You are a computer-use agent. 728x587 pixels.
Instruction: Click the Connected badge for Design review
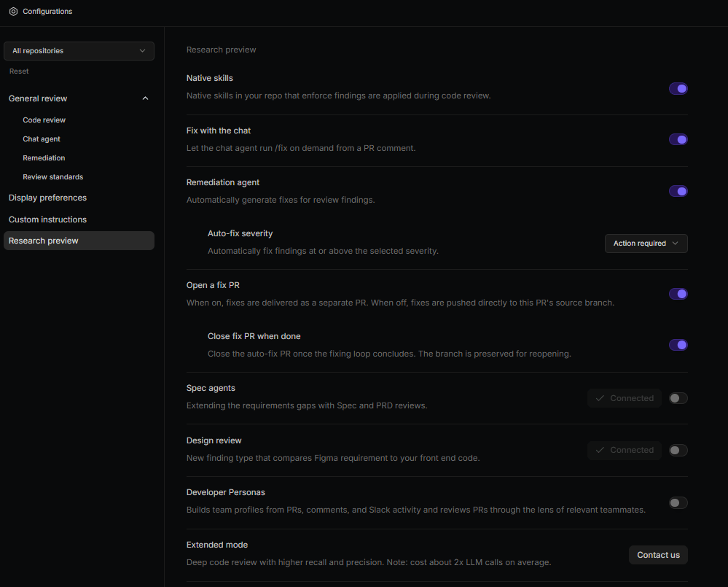coord(624,450)
